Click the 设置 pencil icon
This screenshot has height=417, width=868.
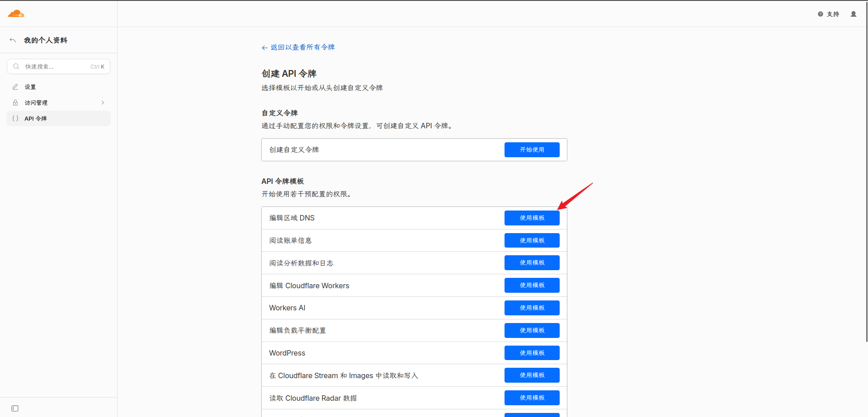(x=15, y=87)
